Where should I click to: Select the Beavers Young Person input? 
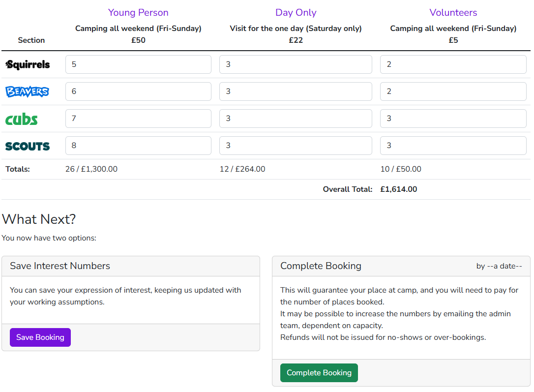click(x=138, y=91)
